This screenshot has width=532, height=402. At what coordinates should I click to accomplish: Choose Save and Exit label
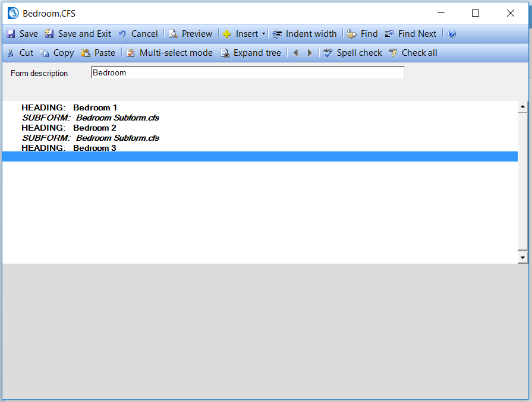(84, 34)
